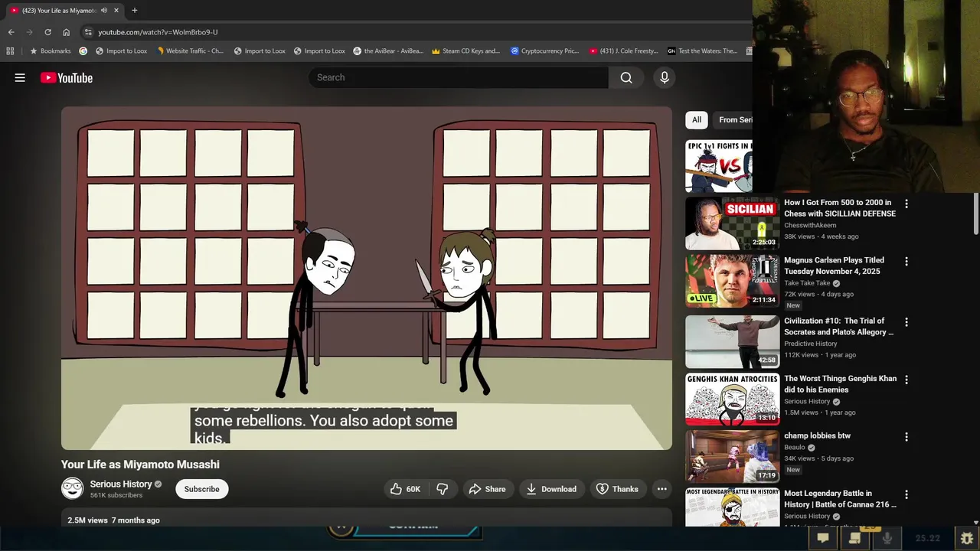Open the Test the Waters bookmark
The image size is (980, 551).
tap(702, 51)
